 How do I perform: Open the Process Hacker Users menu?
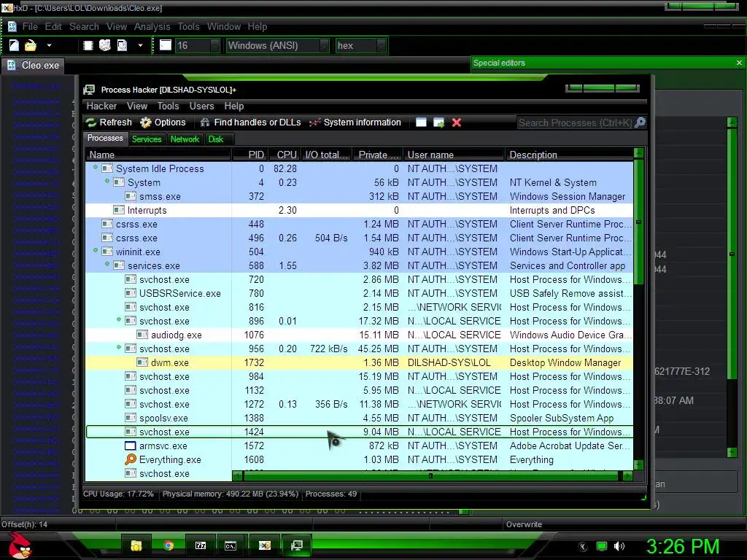[201, 106]
